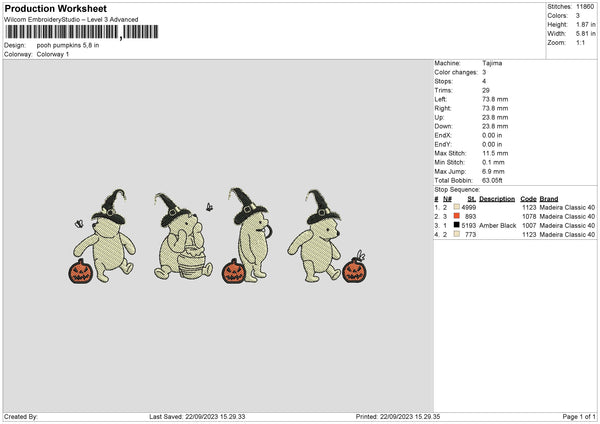
Task: Click the Min Stitch value 0.1 mm
Action: [x=493, y=162]
